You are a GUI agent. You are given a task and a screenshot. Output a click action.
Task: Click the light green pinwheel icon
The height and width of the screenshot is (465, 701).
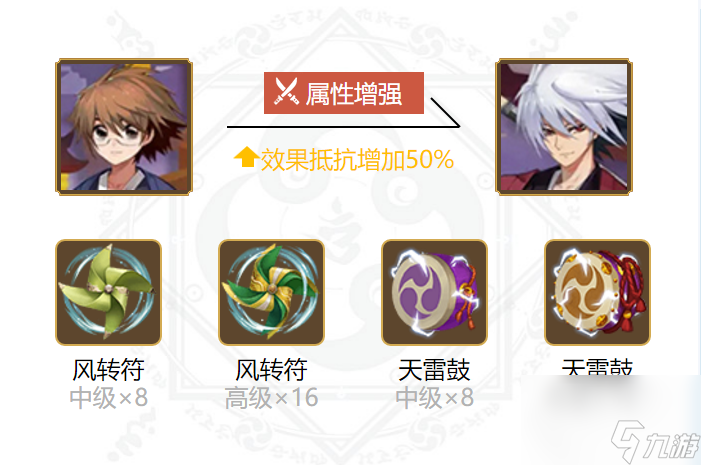pos(108,292)
